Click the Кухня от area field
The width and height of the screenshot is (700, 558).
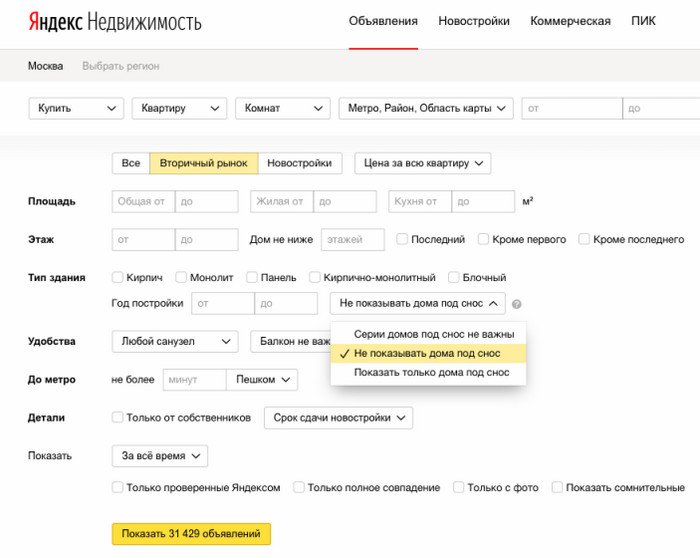tap(420, 201)
